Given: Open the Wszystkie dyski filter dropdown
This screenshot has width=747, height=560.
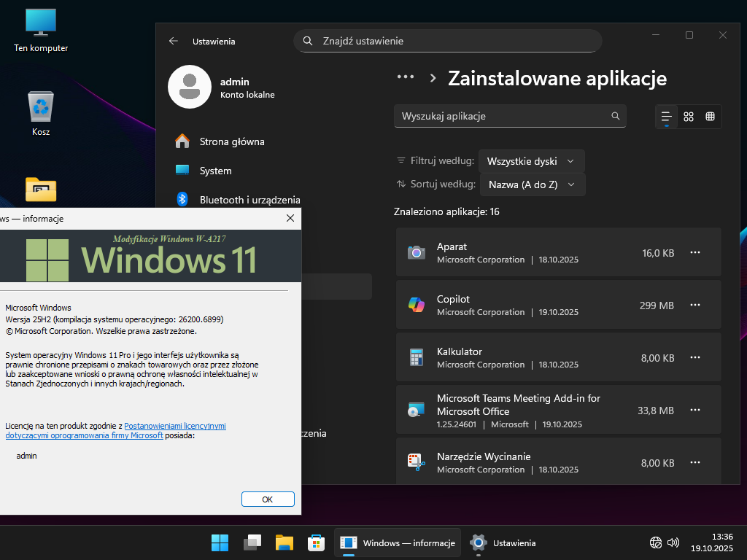Looking at the screenshot, I should point(531,161).
